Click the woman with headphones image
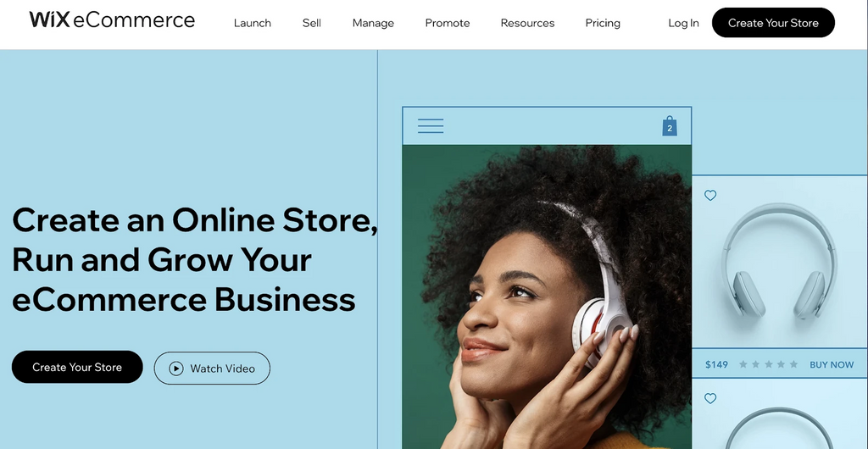 pos(547,297)
